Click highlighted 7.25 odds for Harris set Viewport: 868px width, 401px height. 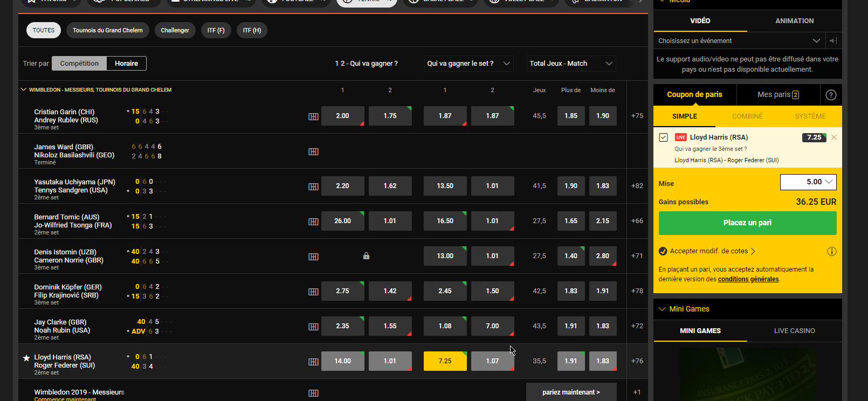coord(445,361)
